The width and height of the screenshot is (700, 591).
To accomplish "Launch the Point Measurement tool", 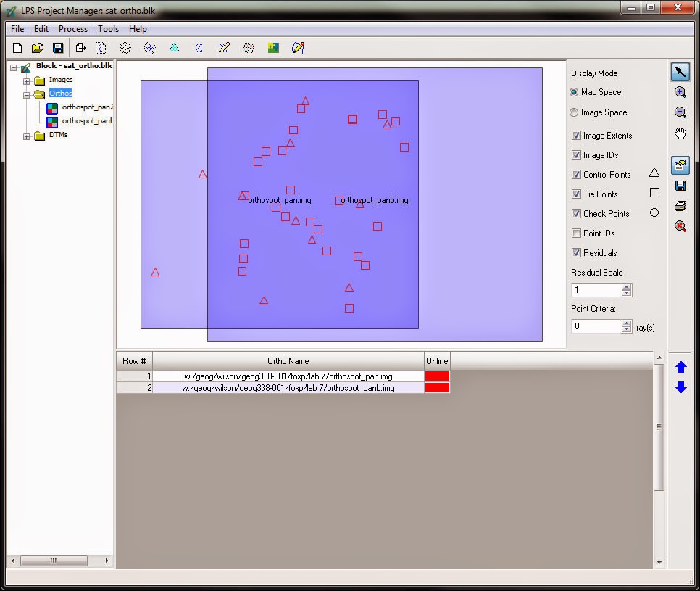I will click(125, 48).
